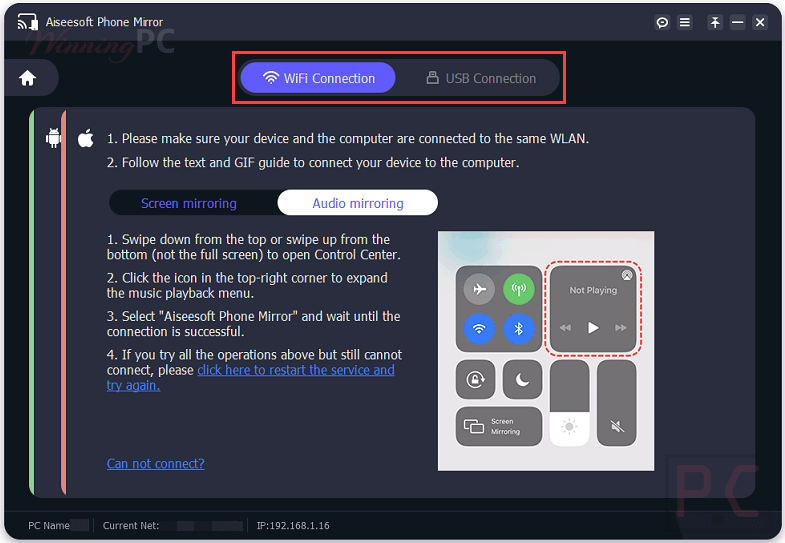Click the IP:192.168.1.16 status text

click(293, 525)
